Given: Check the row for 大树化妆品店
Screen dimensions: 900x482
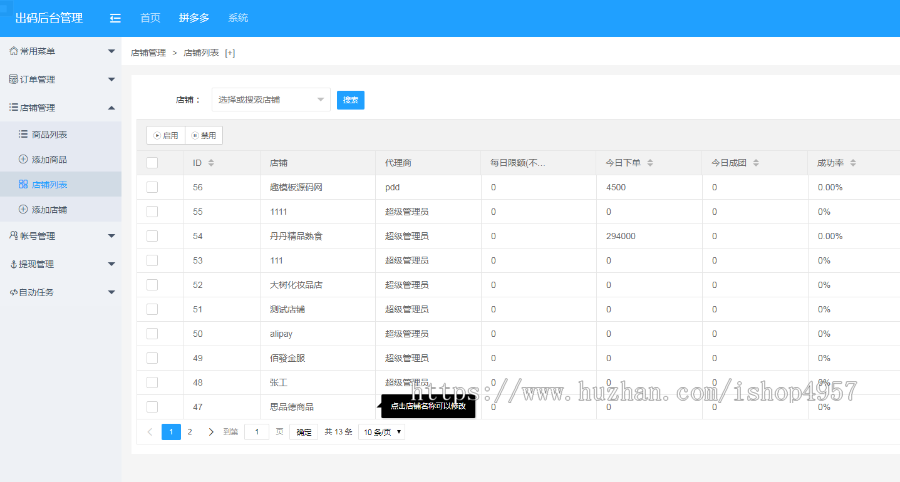Looking at the screenshot, I should 152,285.
